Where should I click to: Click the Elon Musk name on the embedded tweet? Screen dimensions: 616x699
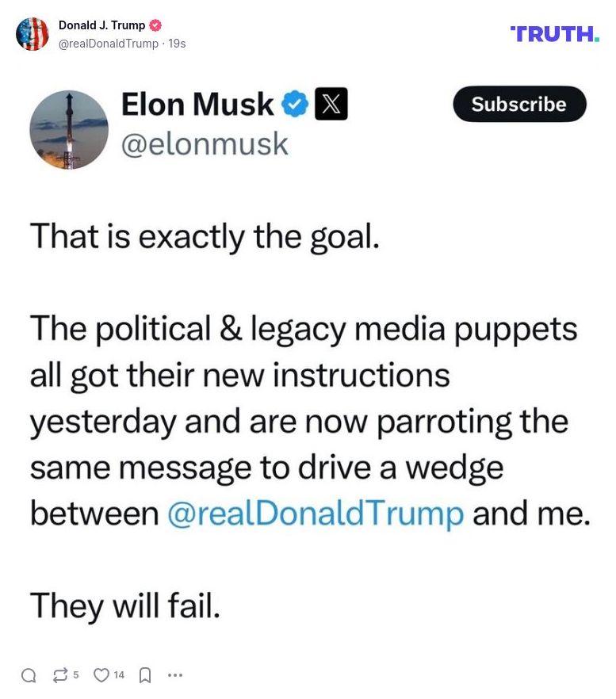pyautogui.click(x=199, y=103)
